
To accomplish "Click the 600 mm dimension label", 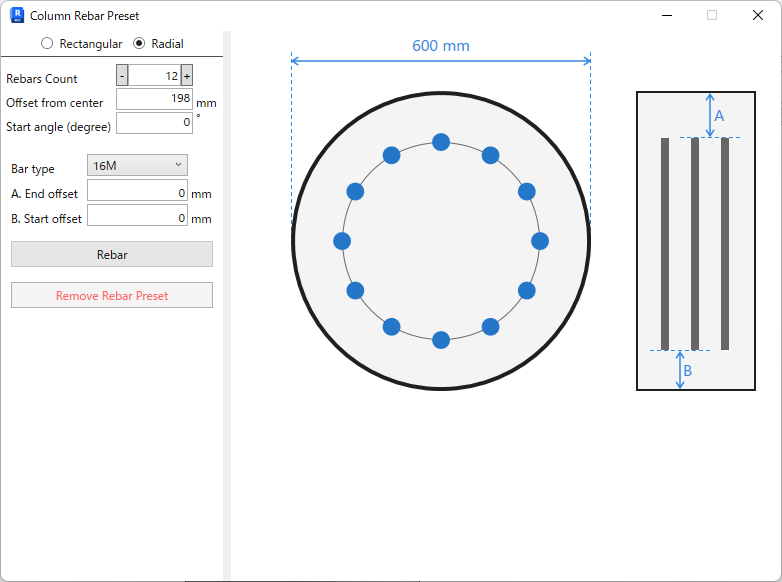I will pyautogui.click(x=441, y=46).
